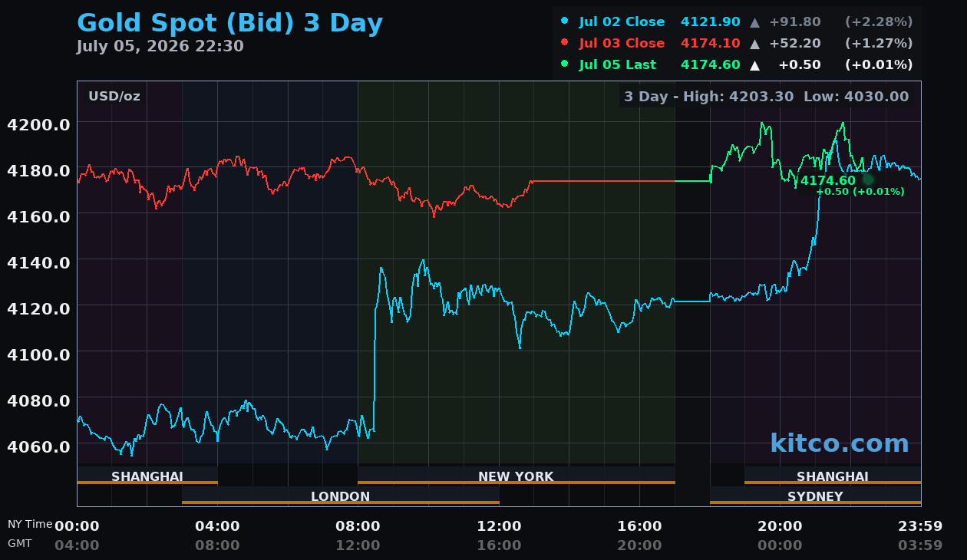Image resolution: width=967 pixels, height=560 pixels.
Task: Click the 20:00 NY time axis label
Action: [x=780, y=526]
